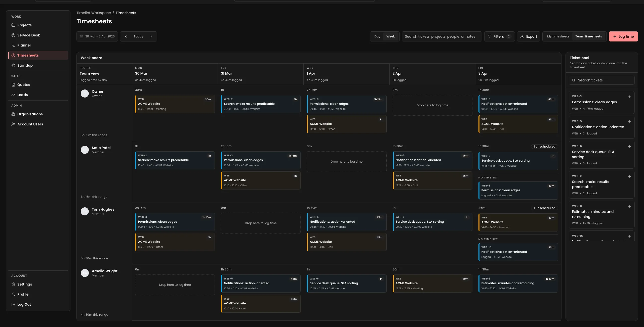
Task: Click Owner's avatar
Action: [x=85, y=94]
